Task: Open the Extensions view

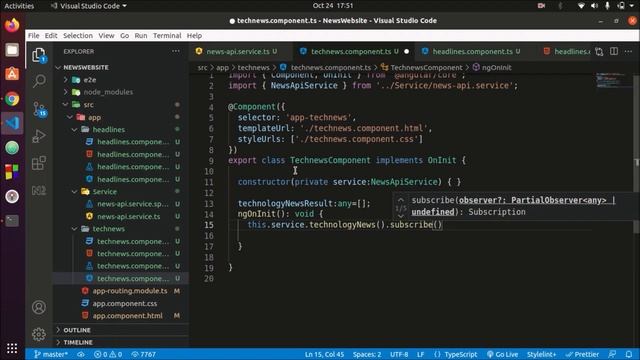Action: [x=39, y=163]
